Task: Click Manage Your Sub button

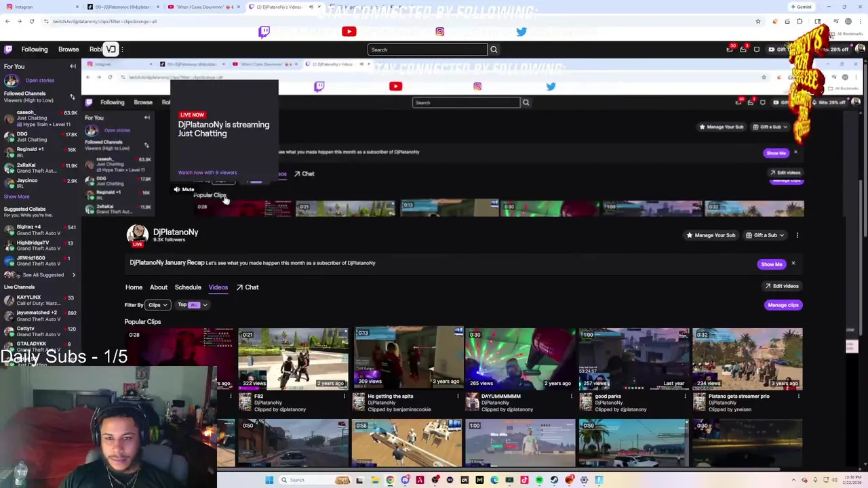Action: coord(711,235)
